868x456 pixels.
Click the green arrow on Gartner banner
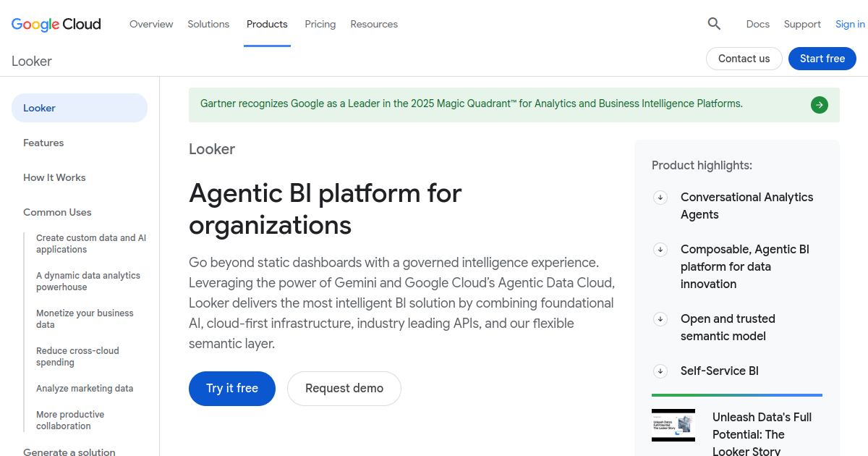click(820, 105)
